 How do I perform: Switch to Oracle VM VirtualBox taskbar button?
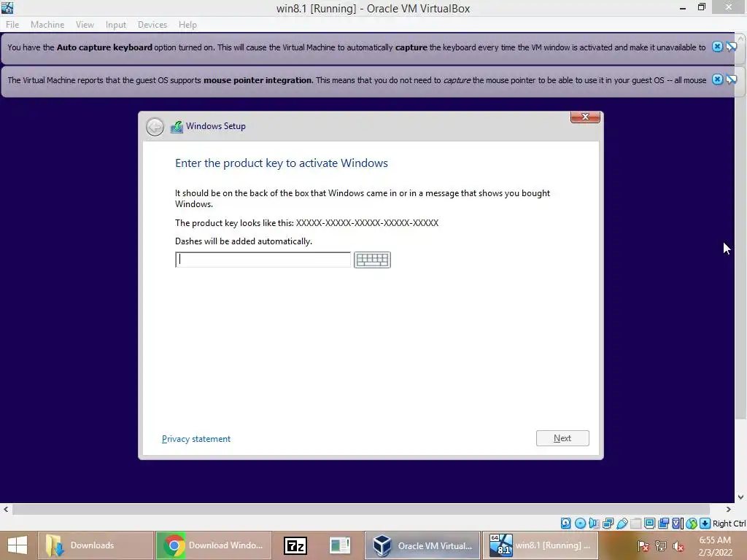point(422,545)
